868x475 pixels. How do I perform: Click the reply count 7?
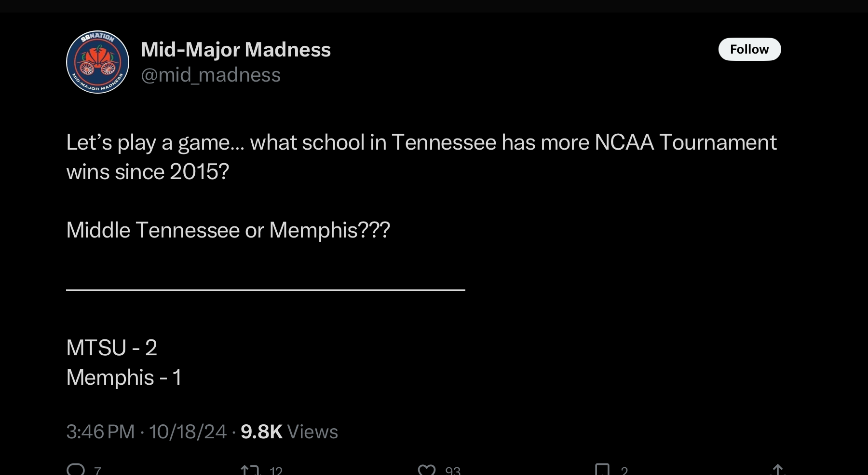(97, 471)
